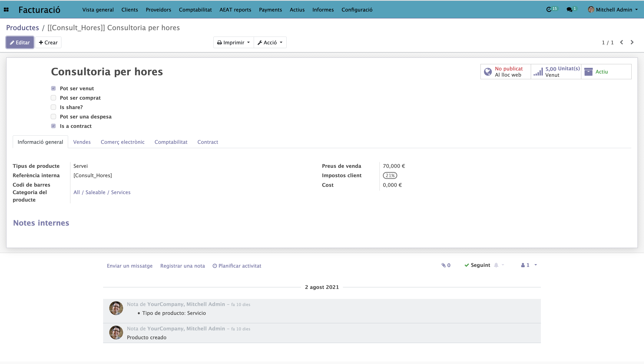The height and width of the screenshot is (364, 644).
Task: Click the sales bar-chart icon
Action: coord(538,72)
